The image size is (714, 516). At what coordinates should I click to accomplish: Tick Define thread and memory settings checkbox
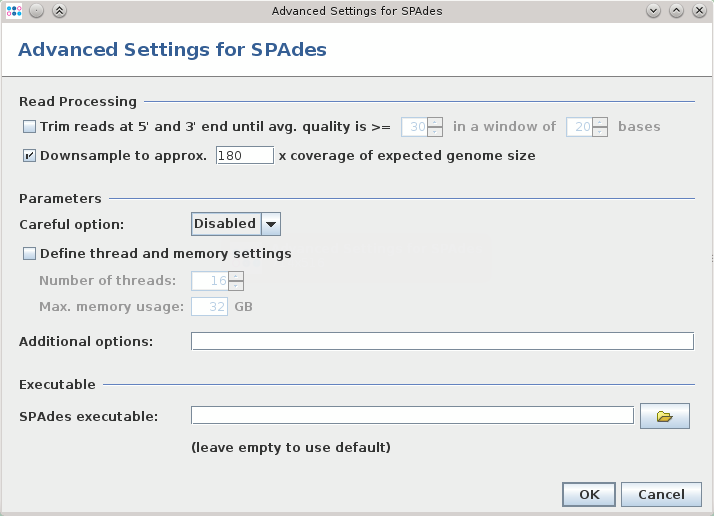pos(29,253)
